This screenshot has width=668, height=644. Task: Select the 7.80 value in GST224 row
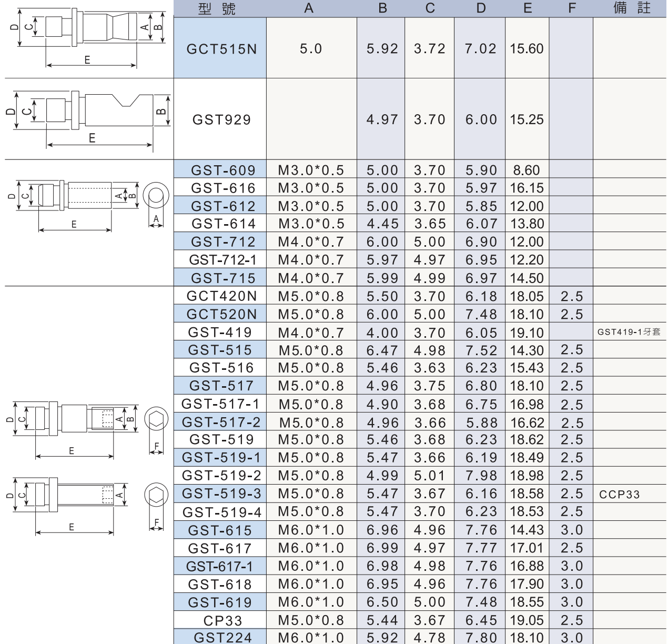[481, 638]
